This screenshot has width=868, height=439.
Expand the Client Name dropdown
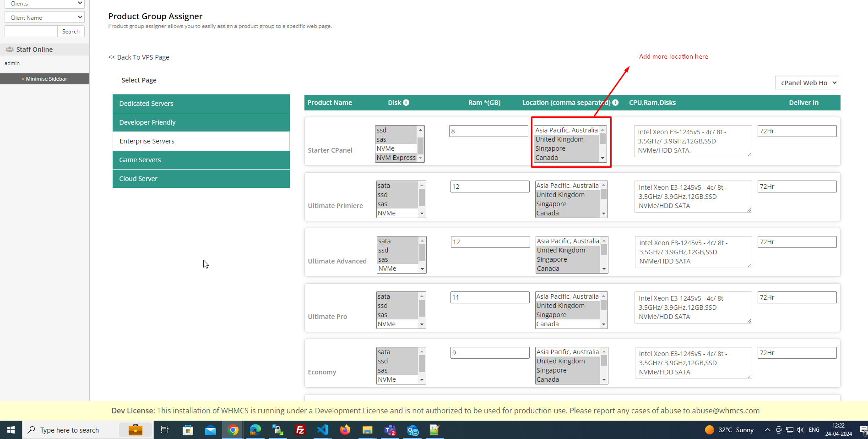pyautogui.click(x=44, y=17)
